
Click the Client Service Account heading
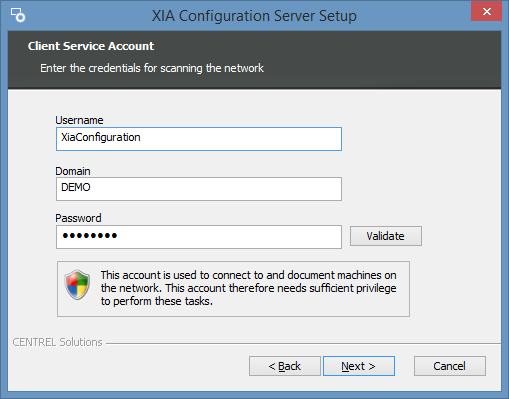click(91, 46)
